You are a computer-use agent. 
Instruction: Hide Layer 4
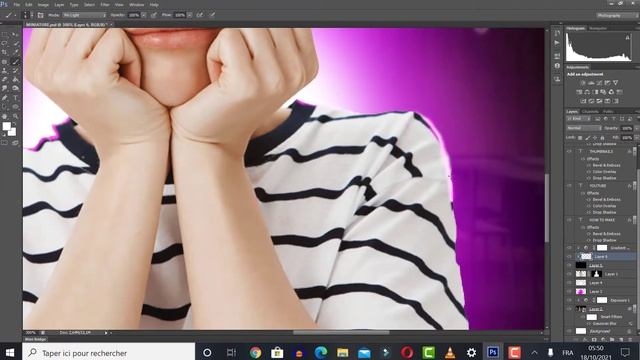coord(569,282)
